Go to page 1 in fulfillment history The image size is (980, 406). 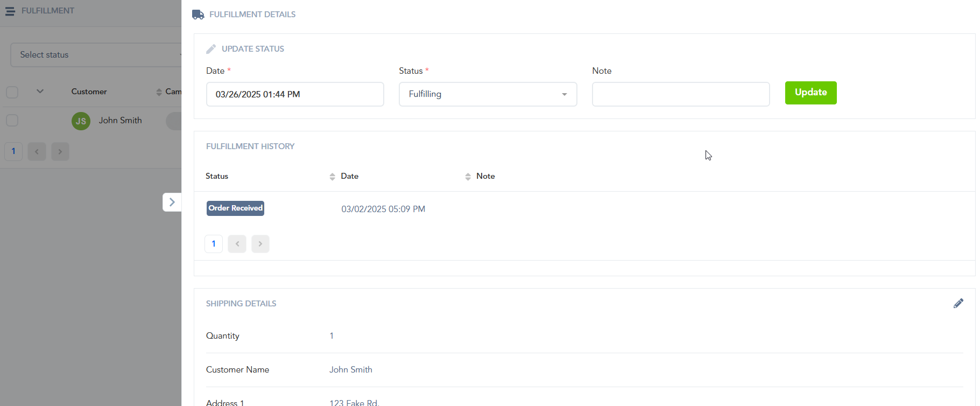(x=214, y=244)
